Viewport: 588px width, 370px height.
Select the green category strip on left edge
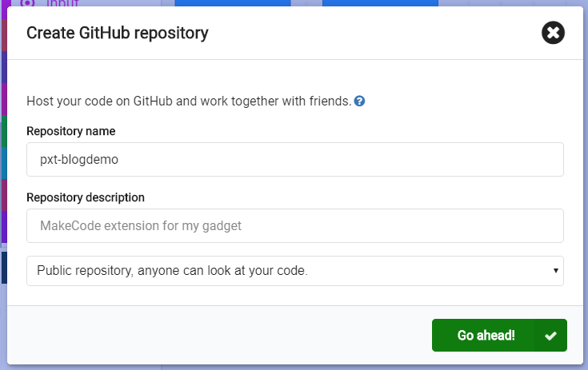tap(4, 131)
